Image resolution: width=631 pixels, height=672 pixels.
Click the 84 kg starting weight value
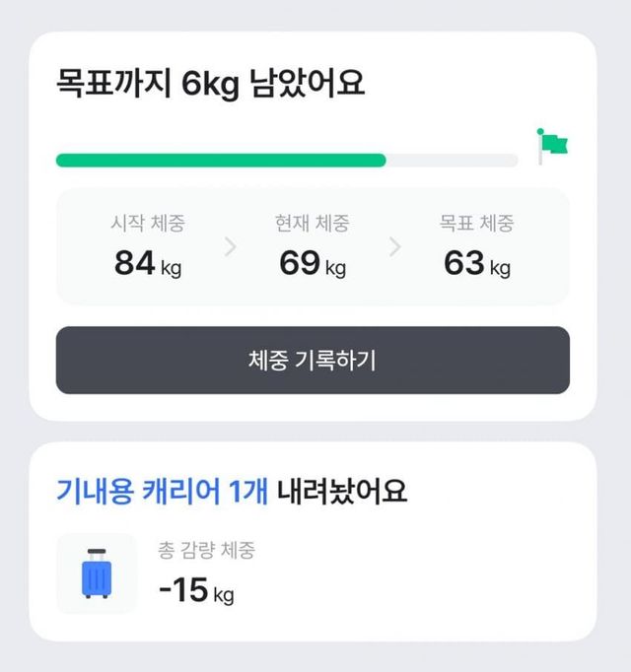click(148, 264)
